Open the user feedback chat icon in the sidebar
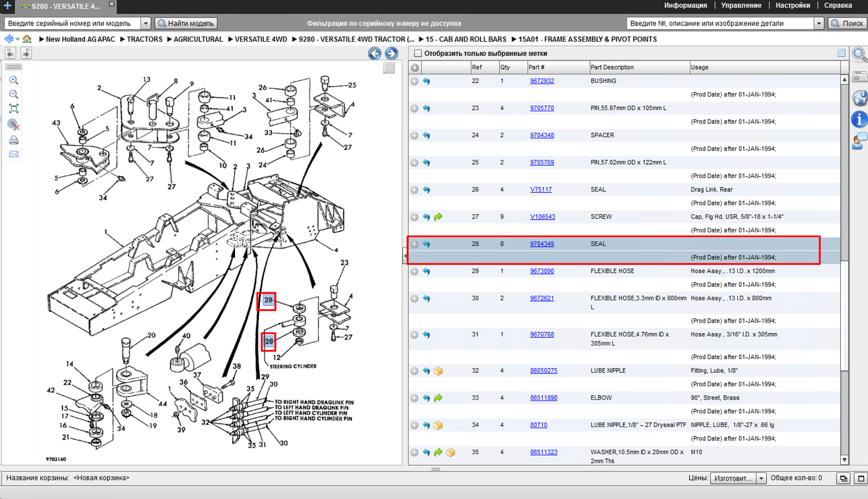Image resolution: width=868 pixels, height=499 pixels. [x=860, y=141]
